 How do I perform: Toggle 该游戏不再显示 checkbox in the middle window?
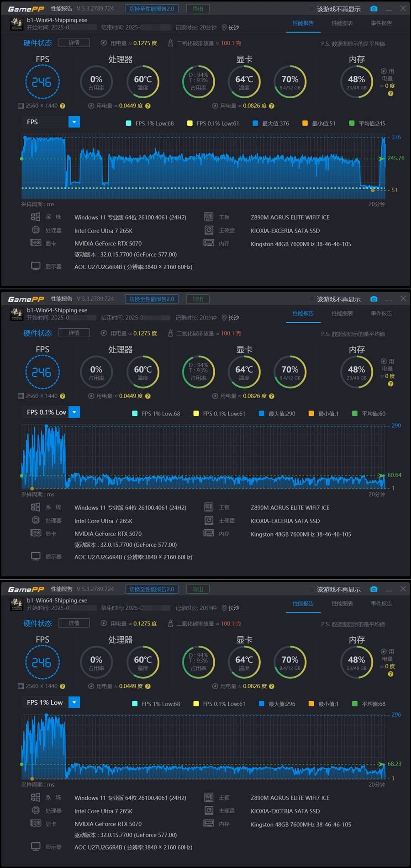tap(312, 299)
